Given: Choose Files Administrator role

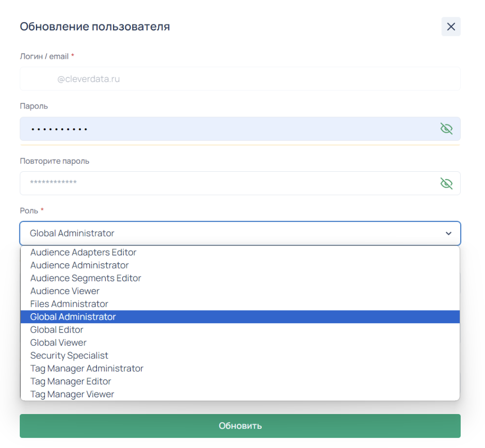Looking at the screenshot, I should coord(240,304).
